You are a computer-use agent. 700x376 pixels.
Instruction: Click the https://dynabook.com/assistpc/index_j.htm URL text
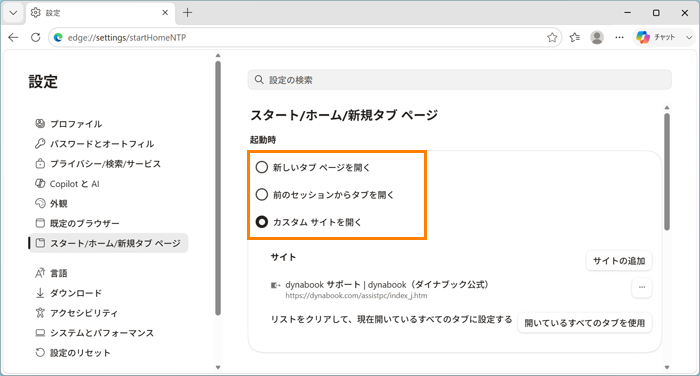(356, 296)
